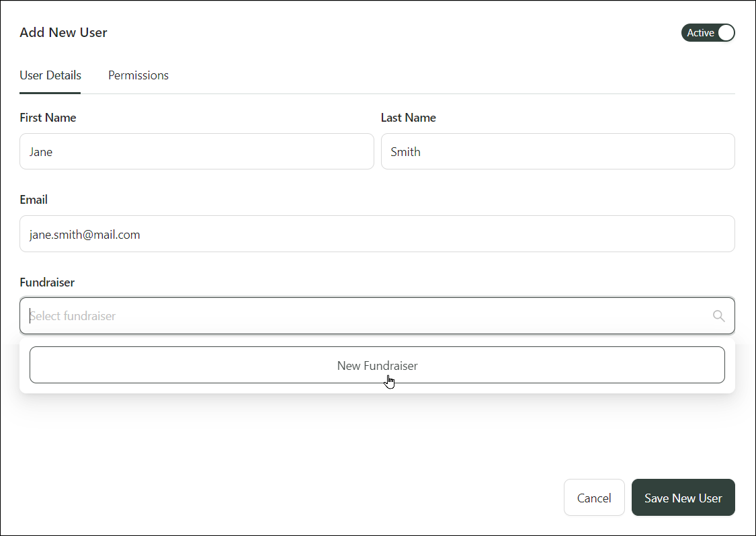Select the User Details tab
Screen dimensions: 756x536
(50, 75)
